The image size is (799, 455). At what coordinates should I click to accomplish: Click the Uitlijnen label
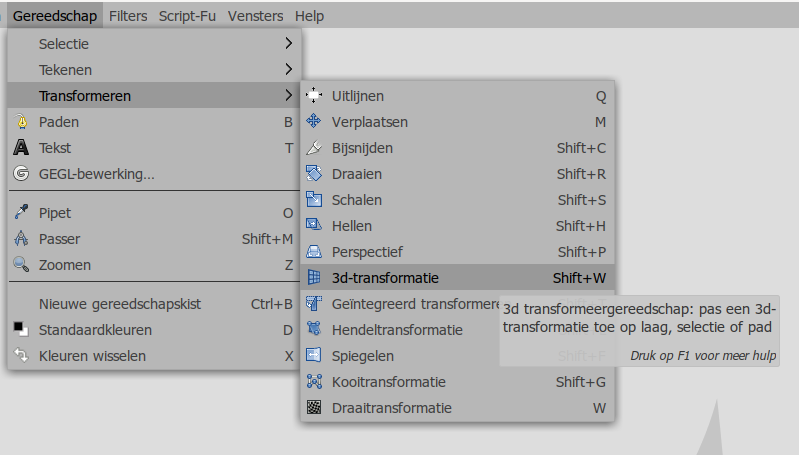point(358,96)
